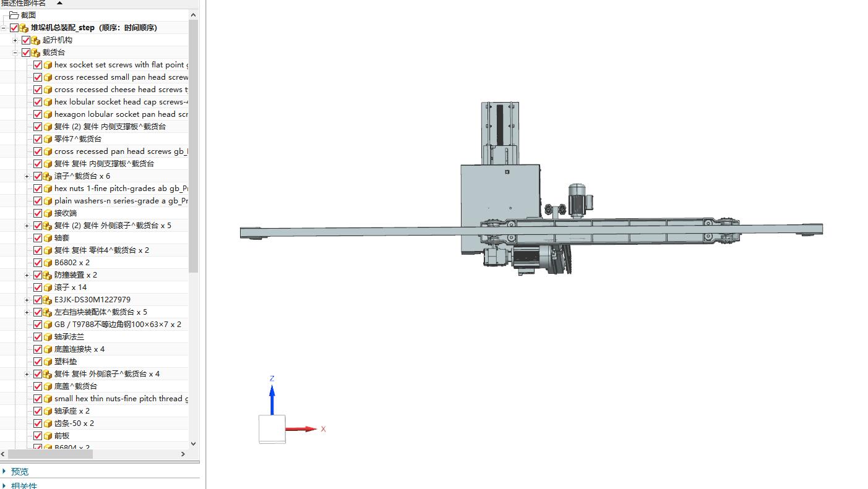Uncheck hex nuts 1-fine pitch checkbox
Screen dimensions: 868x489
pos(38,189)
